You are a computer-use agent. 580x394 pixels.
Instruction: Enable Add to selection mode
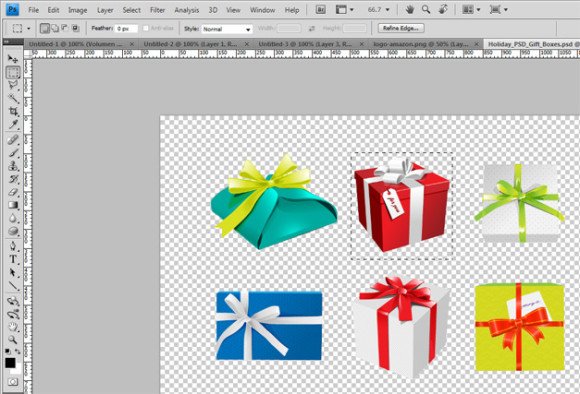coord(55,28)
